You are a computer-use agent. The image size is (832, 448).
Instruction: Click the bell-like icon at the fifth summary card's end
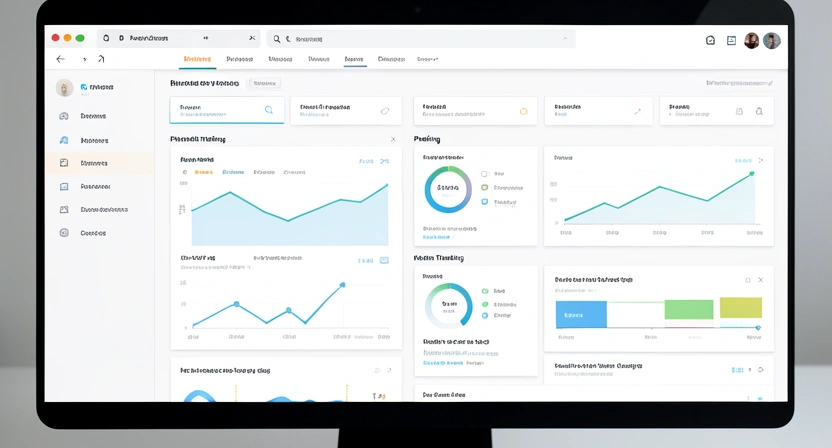[759, 111]
